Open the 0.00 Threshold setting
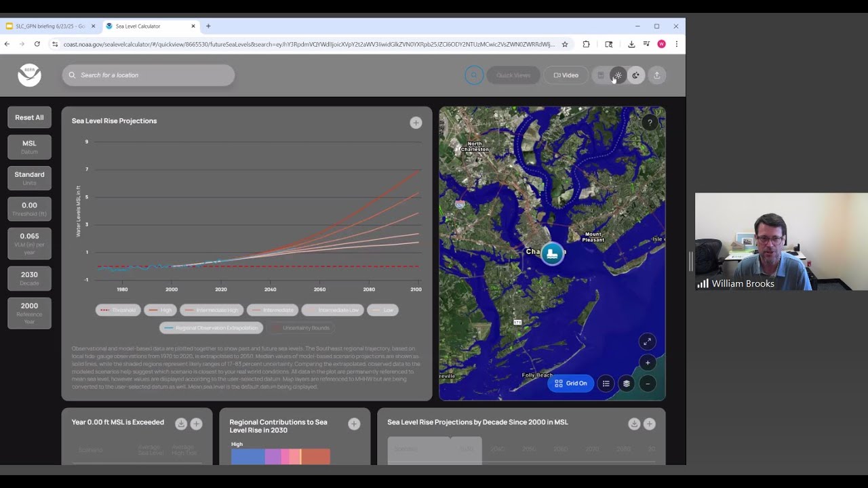This screenshot has height=488, width=868. pos(29,209)
